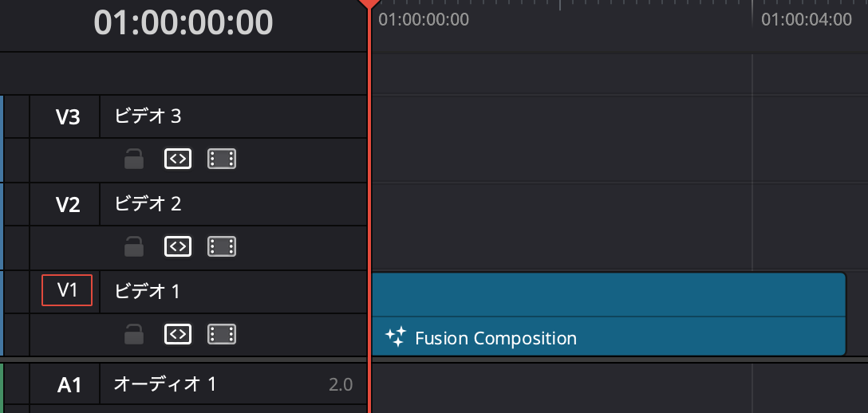
Task: Select the A1 audio track label
Action: click(x=69, y=385)
